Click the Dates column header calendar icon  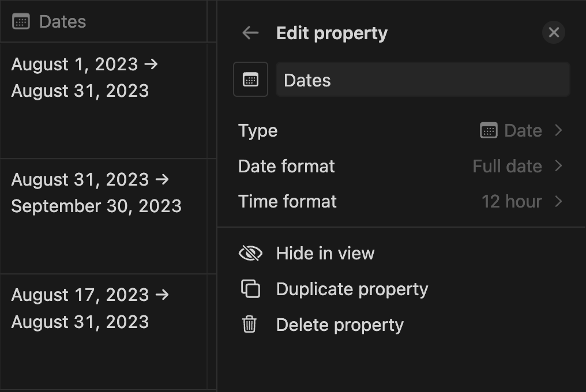(21, 21)
